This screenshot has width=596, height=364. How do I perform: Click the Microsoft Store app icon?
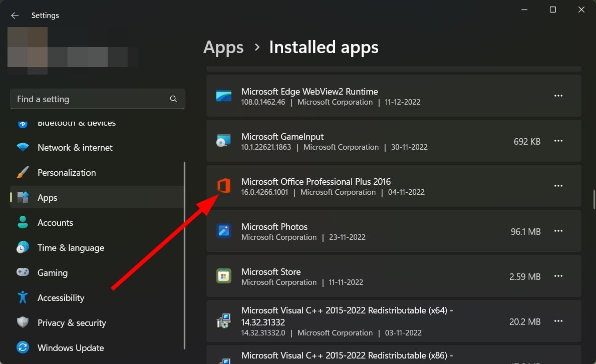223,276
